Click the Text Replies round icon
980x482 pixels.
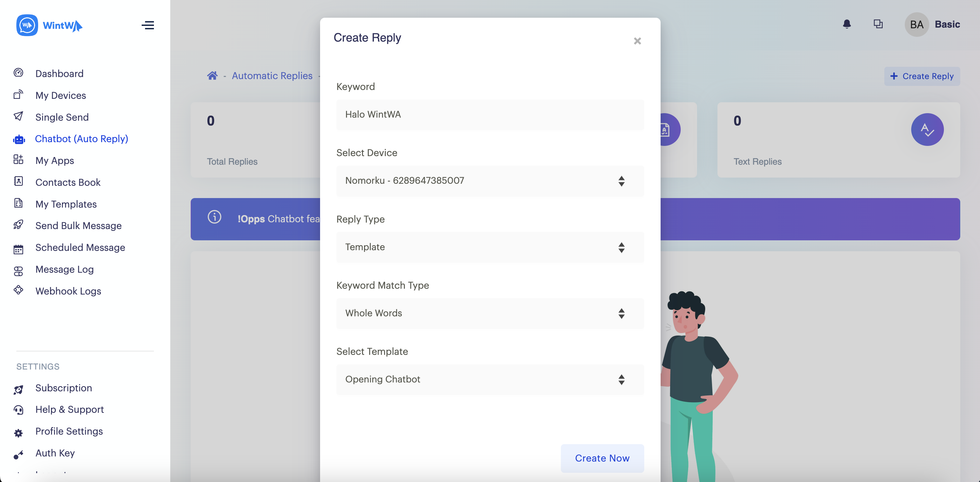[x=927, y=130]
